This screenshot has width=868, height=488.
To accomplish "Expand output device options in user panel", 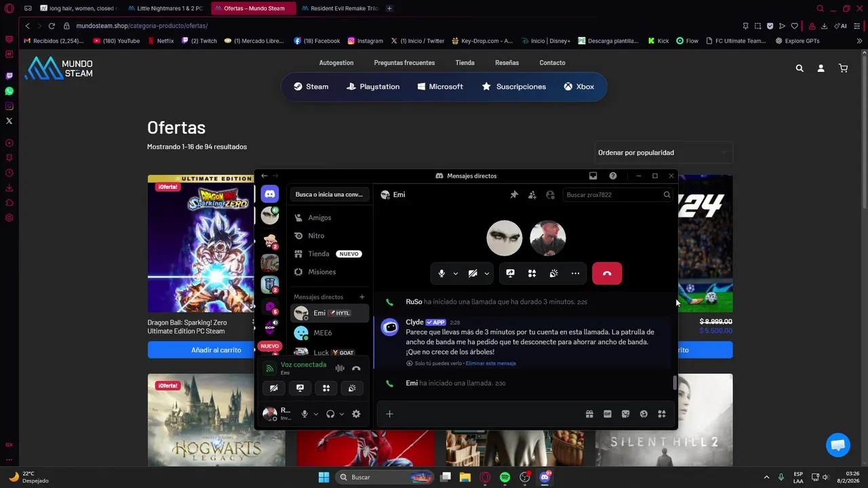I will pyautogui.click(x=341, y=413).
